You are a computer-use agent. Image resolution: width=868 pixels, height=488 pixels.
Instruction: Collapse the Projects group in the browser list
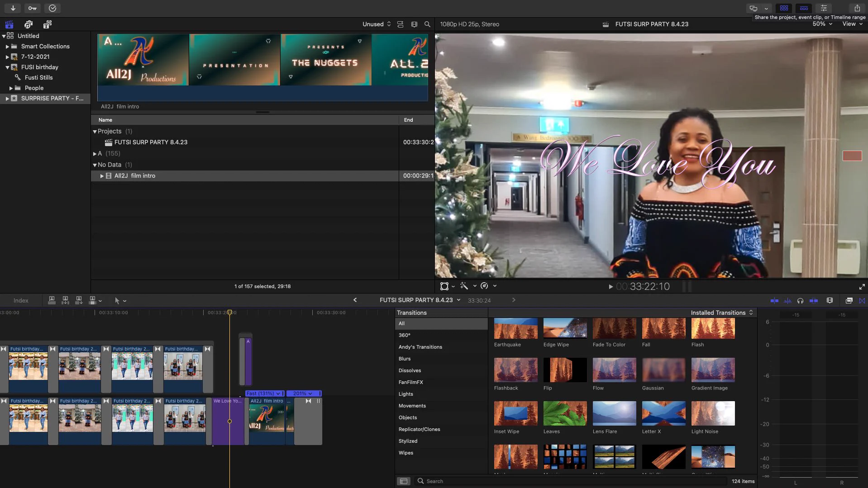click(95, 132)
